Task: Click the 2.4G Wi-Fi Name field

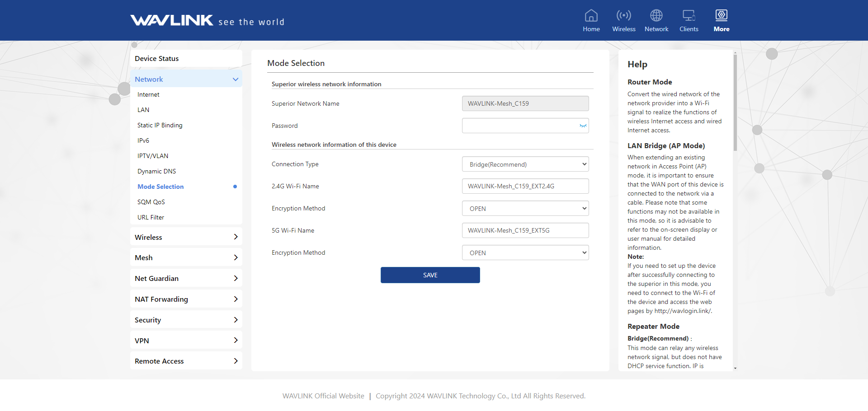Action: tap(525, 186)
